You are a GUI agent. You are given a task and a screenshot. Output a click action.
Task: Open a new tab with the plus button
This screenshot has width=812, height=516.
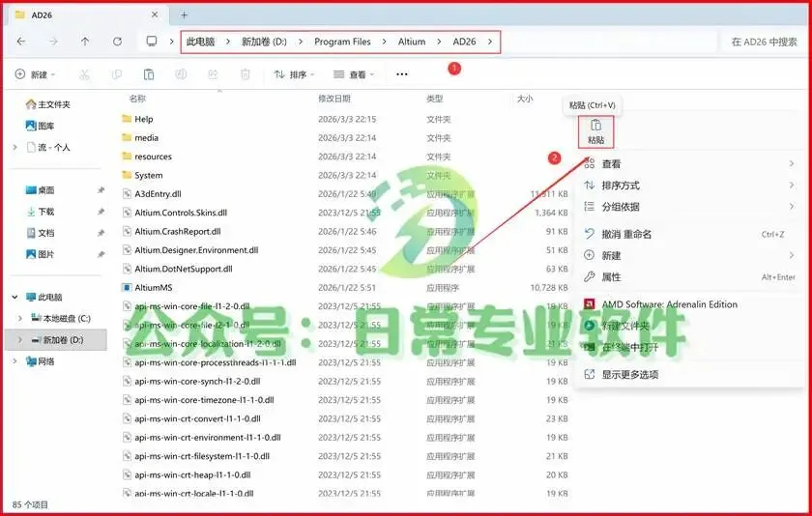pos(185,15)
